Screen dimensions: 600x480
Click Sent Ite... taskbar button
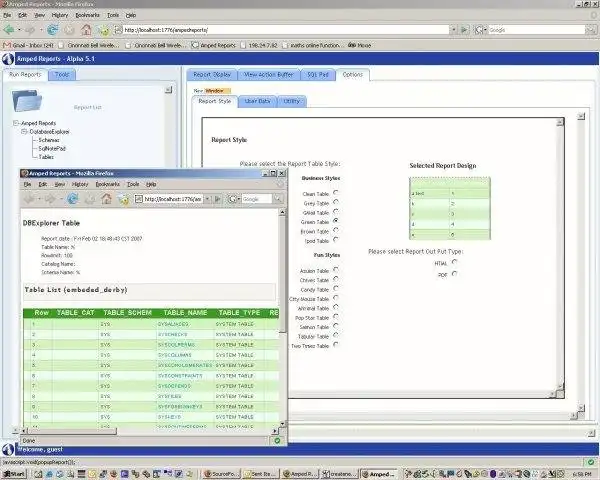(x=261, y=474)
